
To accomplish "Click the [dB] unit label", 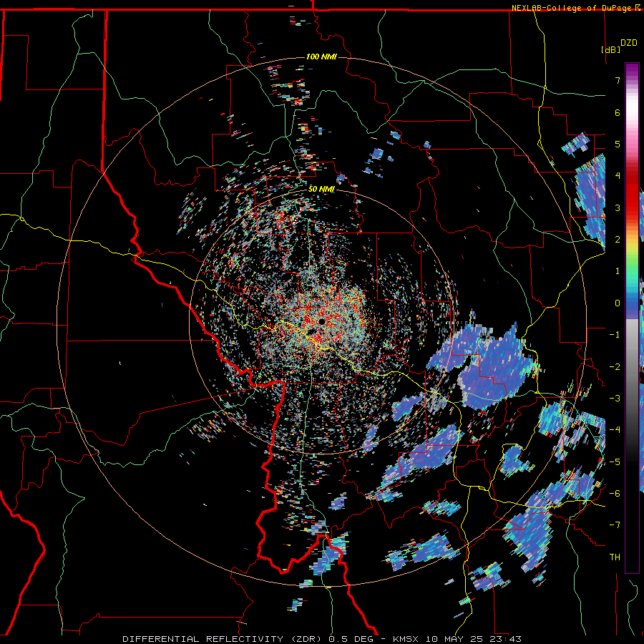I will [x=610, y=49].
